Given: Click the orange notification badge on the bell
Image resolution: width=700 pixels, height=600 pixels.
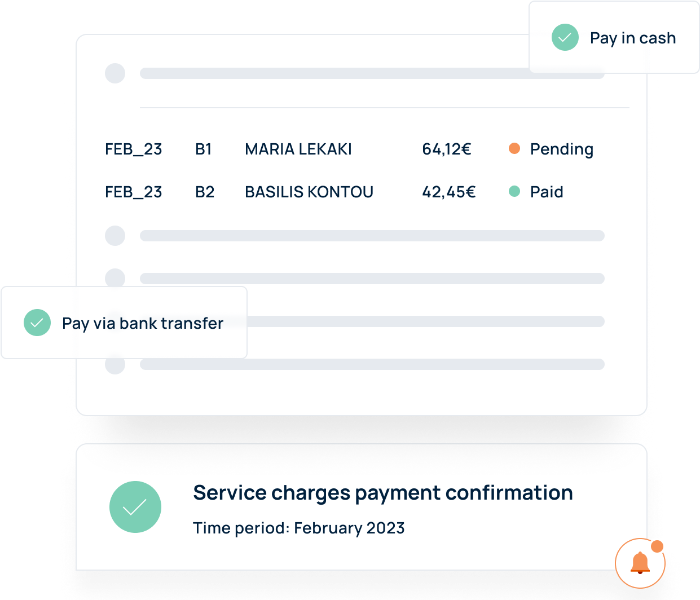Looking at the screenshot, I should point(657,546).
